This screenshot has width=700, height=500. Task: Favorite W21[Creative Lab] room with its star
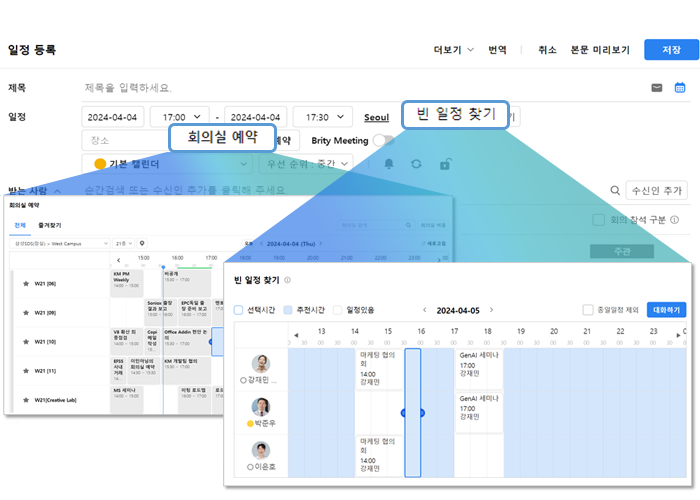click(x=26, y=400)
